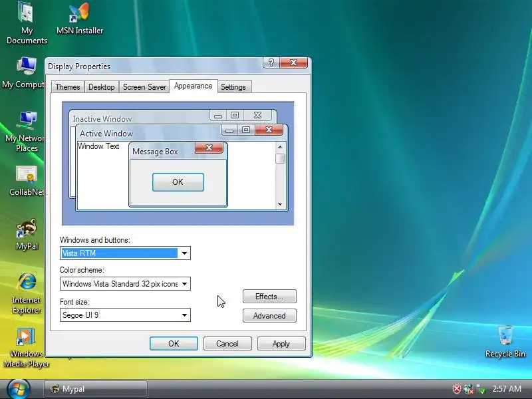Click the Inactive Window preview close button
The image size is (532, 399).
(x=257, y=115)
